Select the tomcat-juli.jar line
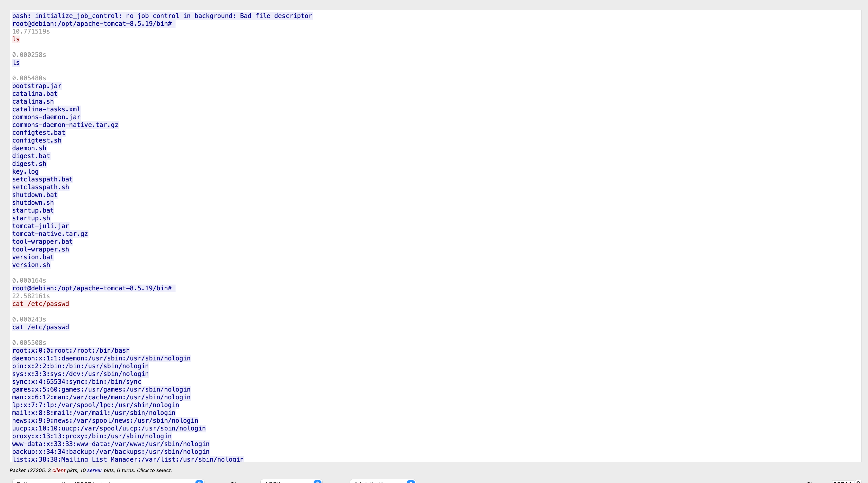The width and height of the screenshot is (868, 483). click(40, 226)
